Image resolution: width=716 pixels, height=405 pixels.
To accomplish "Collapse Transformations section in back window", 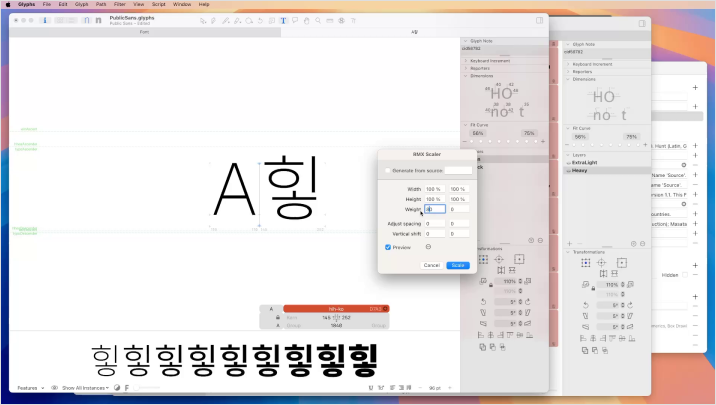I will coord(568,252).
